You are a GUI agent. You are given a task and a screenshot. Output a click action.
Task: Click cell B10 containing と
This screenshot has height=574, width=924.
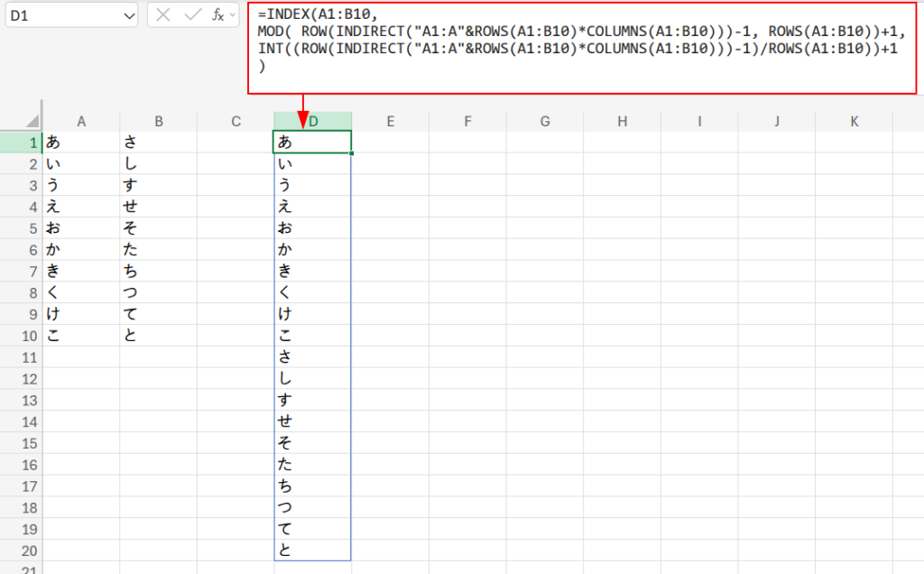click(x=158, y=336)
